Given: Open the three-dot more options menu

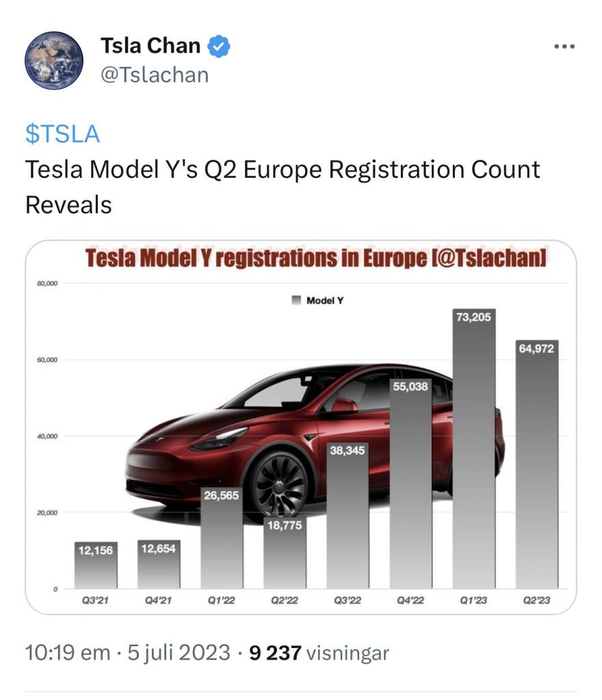Looking at the screenshot, I should (x=564, y=46).
